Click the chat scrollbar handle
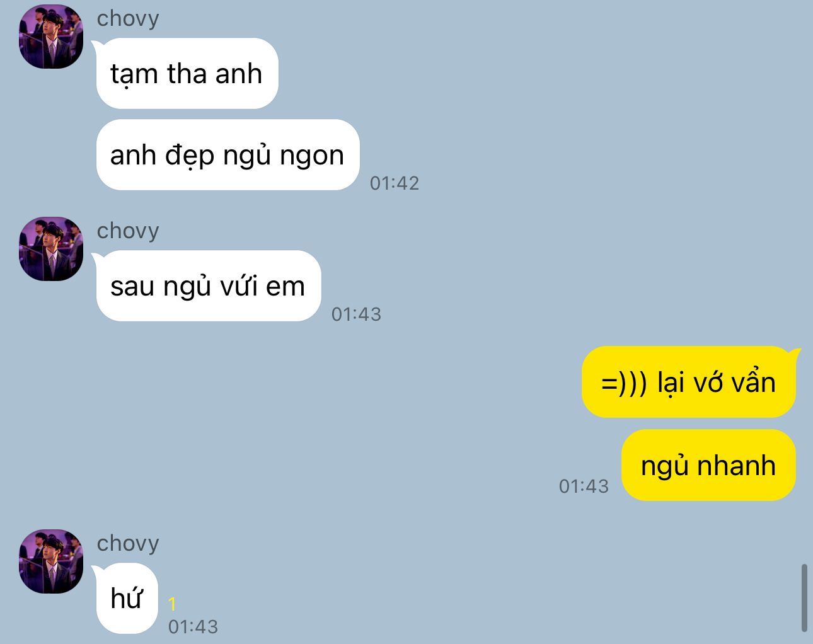The width and height of the screenshot is (813, 644). click(x=804, y=598)
